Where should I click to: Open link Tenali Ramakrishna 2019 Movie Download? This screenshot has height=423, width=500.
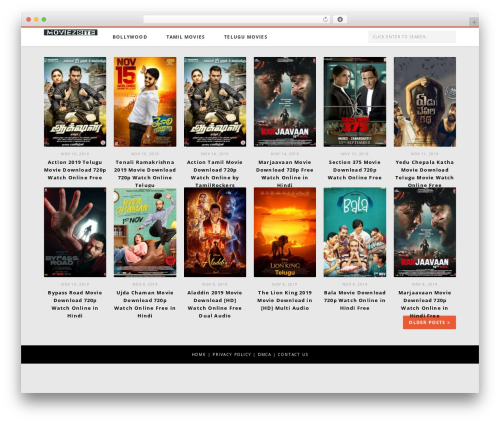tap(145, 174)
